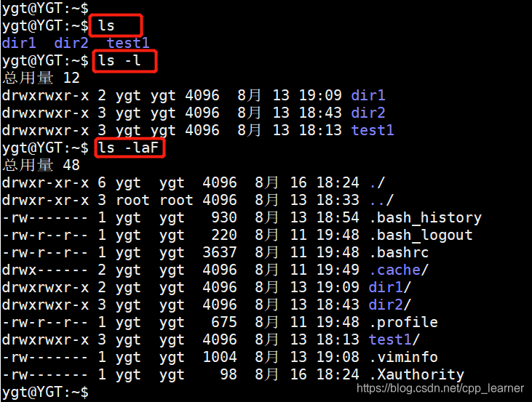Click size '675' of .profile
Screen dimensions: 532x402
[224, 322]
